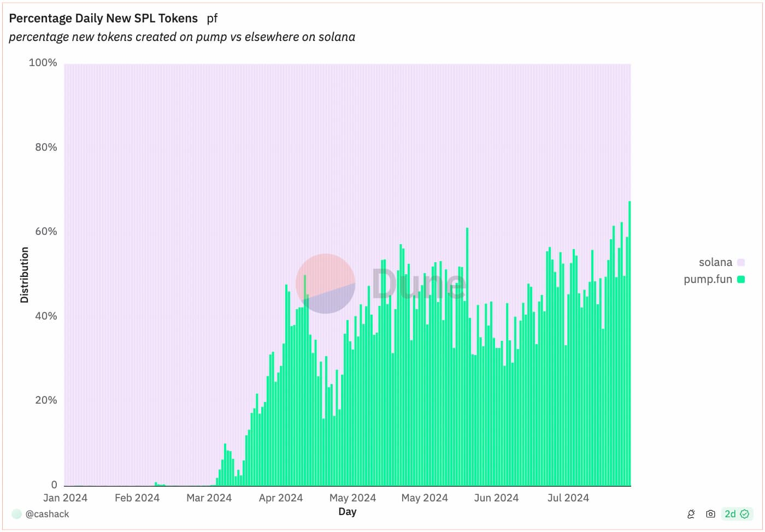Click the verified checkmark icon beside 2d

pyautogui.click(x=744, y=514)
